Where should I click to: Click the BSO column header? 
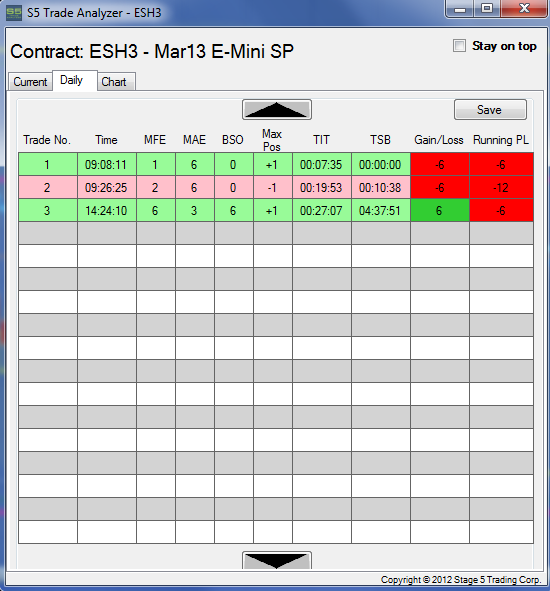[233, 140]
